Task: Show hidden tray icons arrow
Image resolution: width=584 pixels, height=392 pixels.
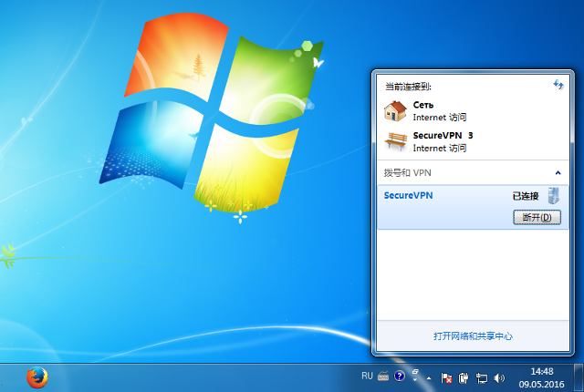Action: pyautogui.click(x=429, y=378)
